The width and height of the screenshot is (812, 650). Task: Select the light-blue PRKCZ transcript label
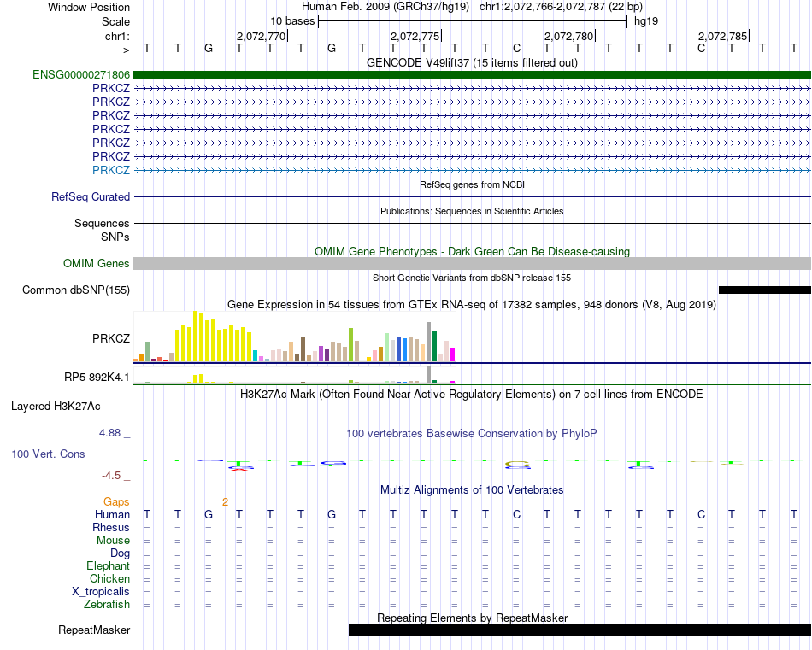(x=111, y=170)
